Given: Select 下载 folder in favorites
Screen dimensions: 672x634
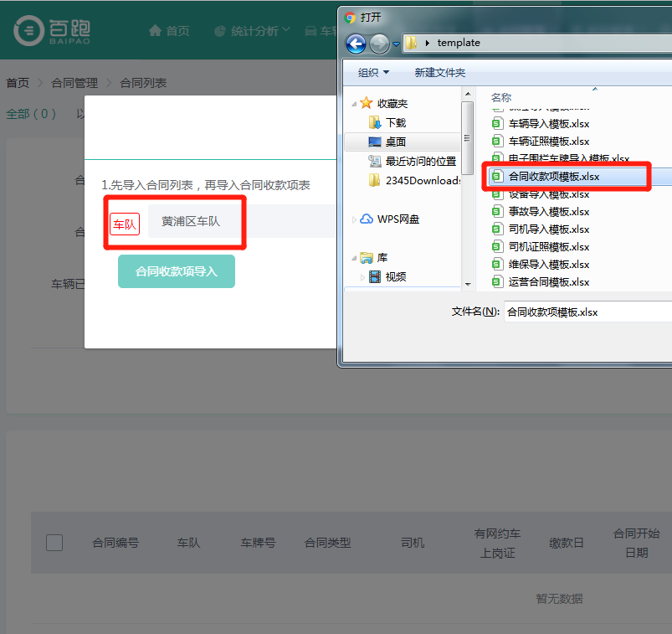Looking at the screenshot, I should tap(395, 122).
